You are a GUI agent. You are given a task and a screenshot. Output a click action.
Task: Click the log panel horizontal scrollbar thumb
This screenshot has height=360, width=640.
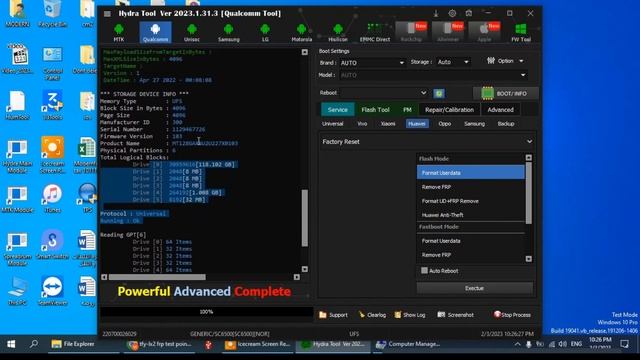point(157,277)
